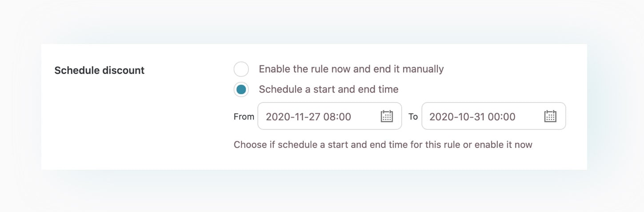The height and width of the screenshot is (212, 644).
Task: Click the "To" label before the end field
Action: click(x=413, y=117)
